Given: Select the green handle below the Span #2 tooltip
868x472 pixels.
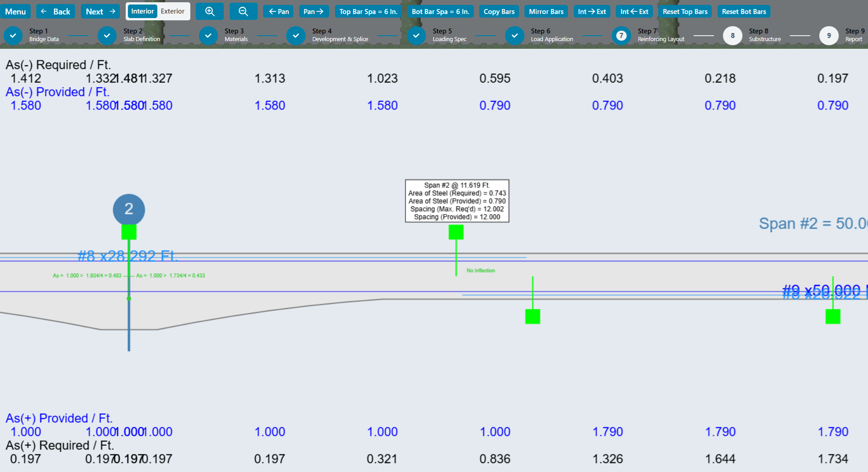Looking at the screenshot, I should click(x=456, y=232).
